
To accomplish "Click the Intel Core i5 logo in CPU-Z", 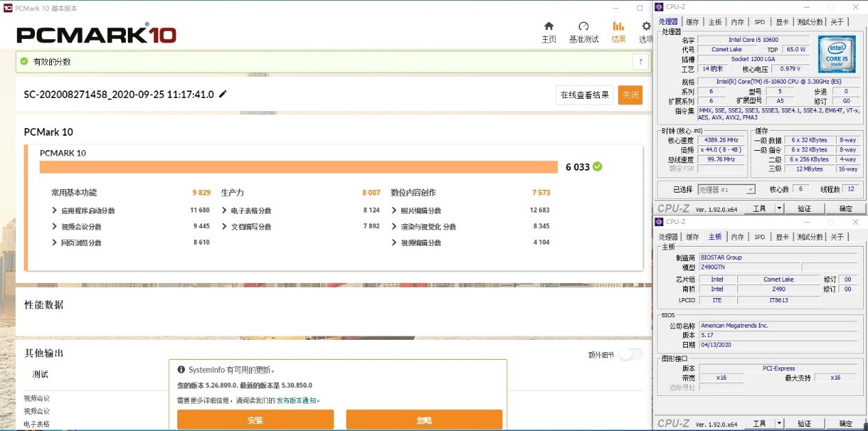I will point(836,54).
